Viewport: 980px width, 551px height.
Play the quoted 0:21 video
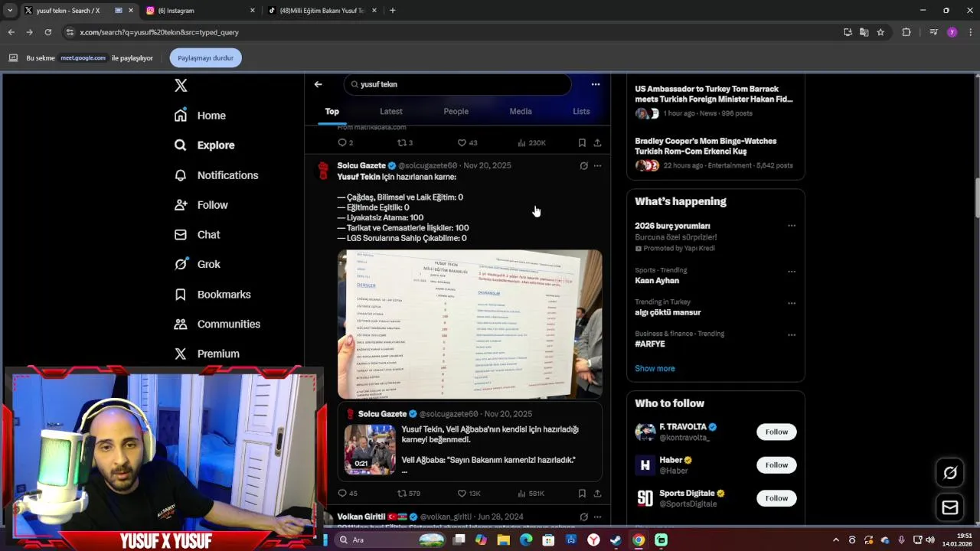coord(370,449)
